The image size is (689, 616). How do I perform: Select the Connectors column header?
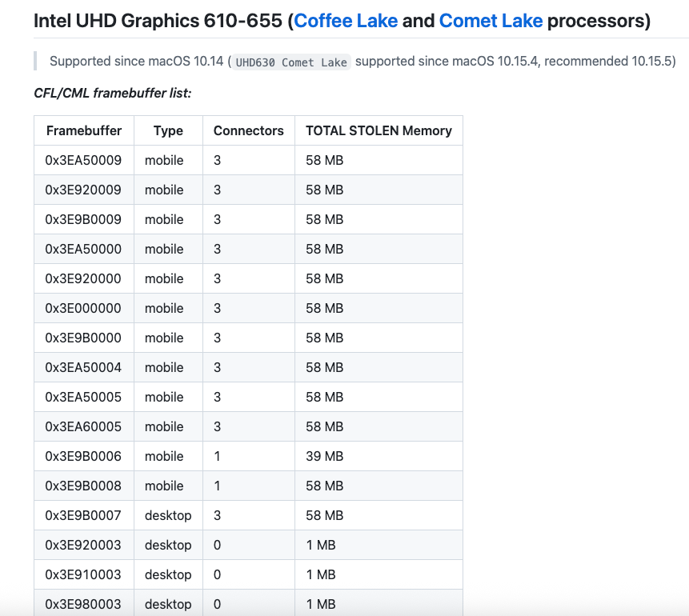(249, 130)
